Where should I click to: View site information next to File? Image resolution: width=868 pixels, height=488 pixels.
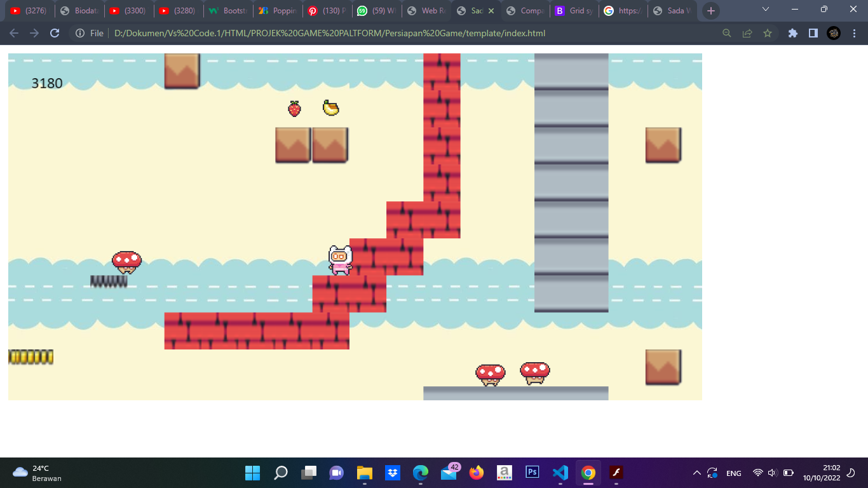(x=80, y=33)
